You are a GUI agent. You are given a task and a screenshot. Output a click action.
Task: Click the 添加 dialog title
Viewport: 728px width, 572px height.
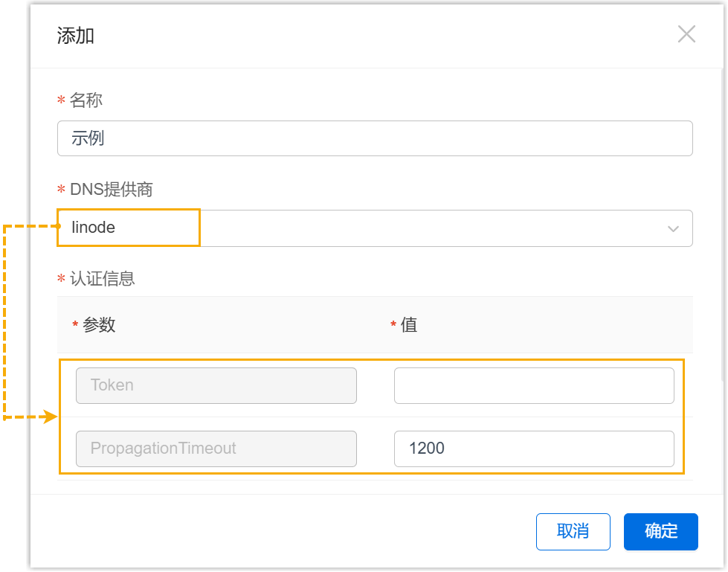tap(76, 36)
